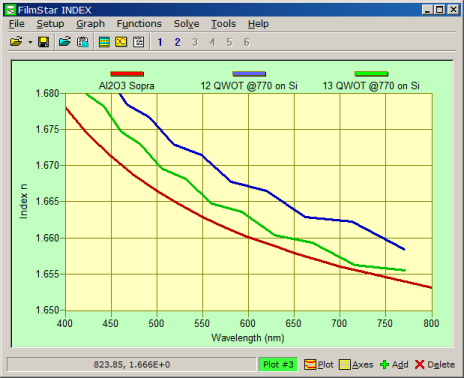Viewport: 464px width, 378px height.
Task: Open the Solve menu
Action: click(186, 24)
